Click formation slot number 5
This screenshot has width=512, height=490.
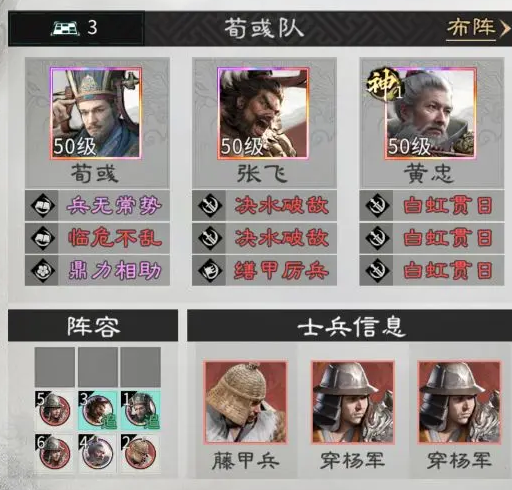54,410
